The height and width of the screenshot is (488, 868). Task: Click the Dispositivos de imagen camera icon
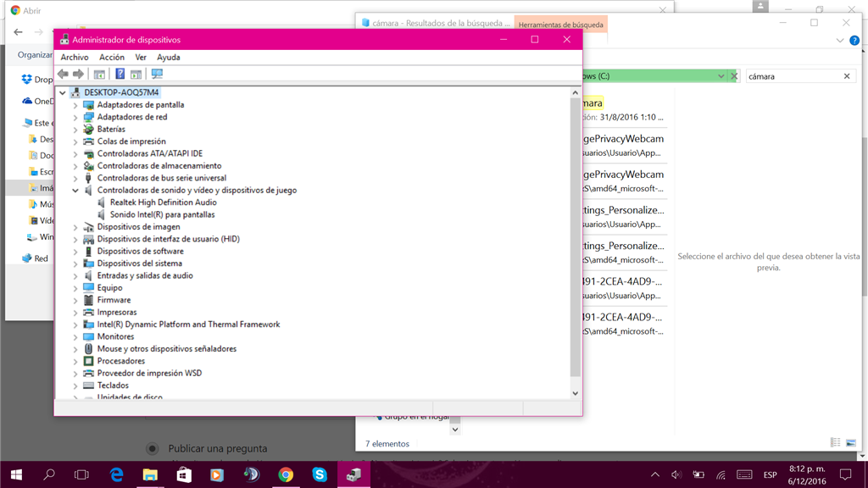(88, 227)
